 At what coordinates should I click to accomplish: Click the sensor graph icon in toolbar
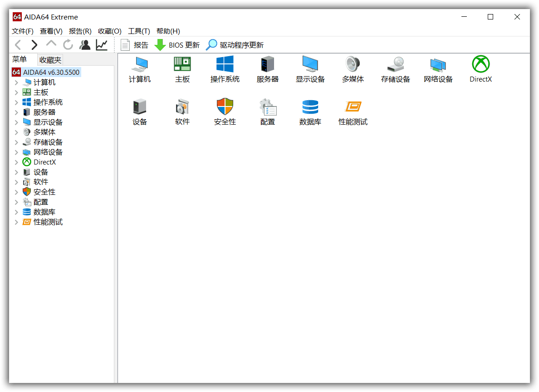click(x=101, y=44)
